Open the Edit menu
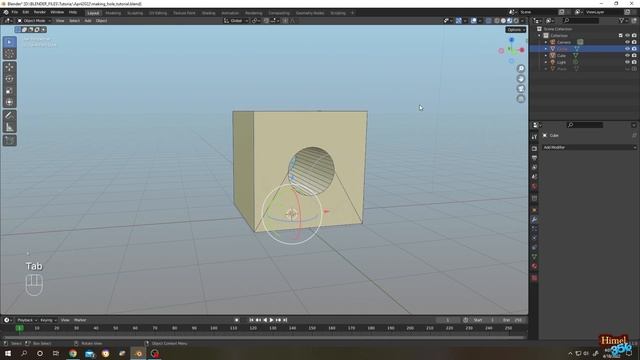 26,13
